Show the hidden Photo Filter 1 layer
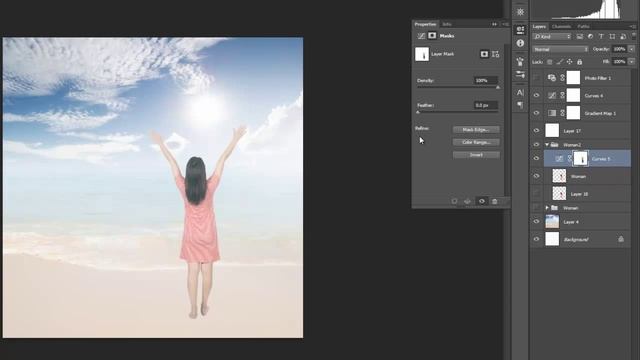The image size is (640, 360). 537,78
